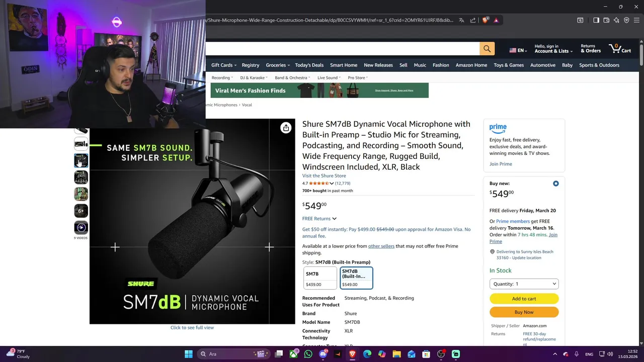Open Windows Start menu
This screenshot has width=644, height=362.
point(188,354)
